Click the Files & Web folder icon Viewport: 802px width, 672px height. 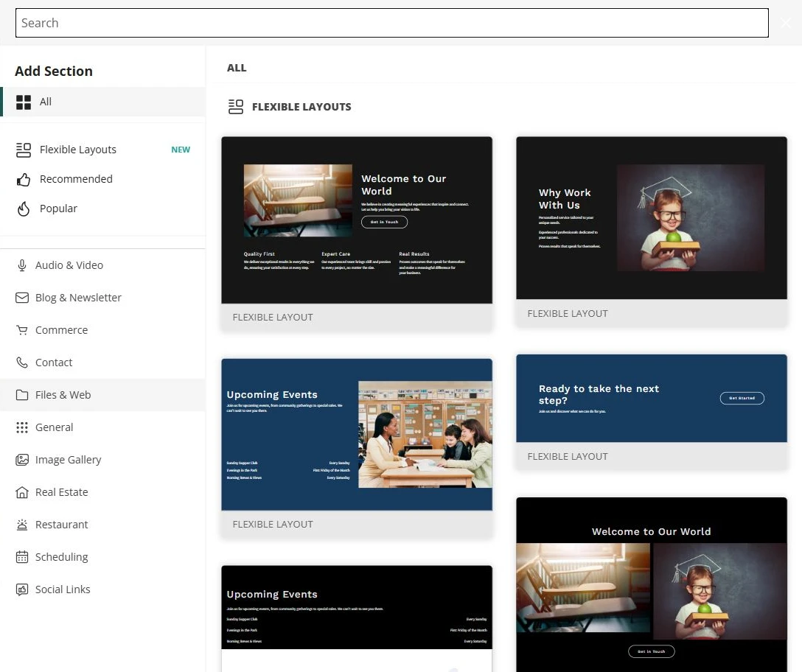[x=22, y=395]
